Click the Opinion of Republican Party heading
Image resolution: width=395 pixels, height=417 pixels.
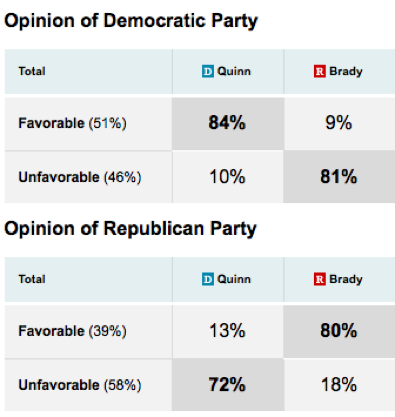coord(130,229)
